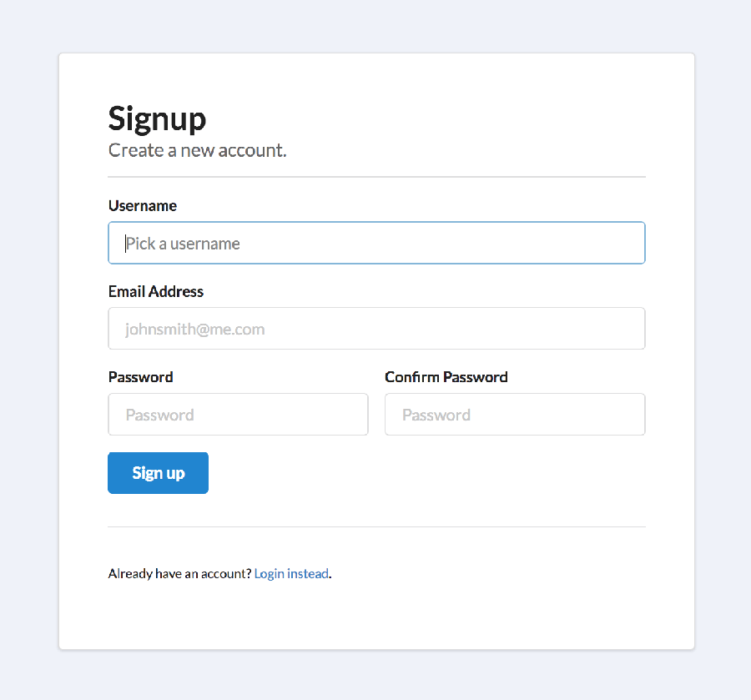Click the 'johnsmith@me.com' placeholder text
The width and height of the screenshot is (751, 700).
(195, 330)
